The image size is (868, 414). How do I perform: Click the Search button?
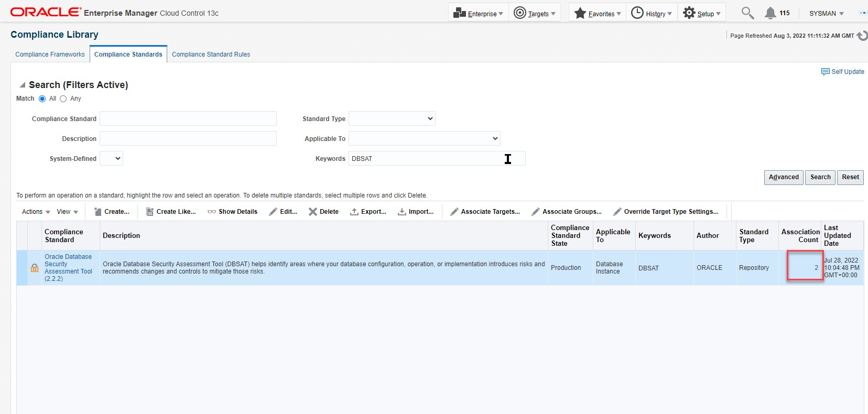(x=820, y=178)
